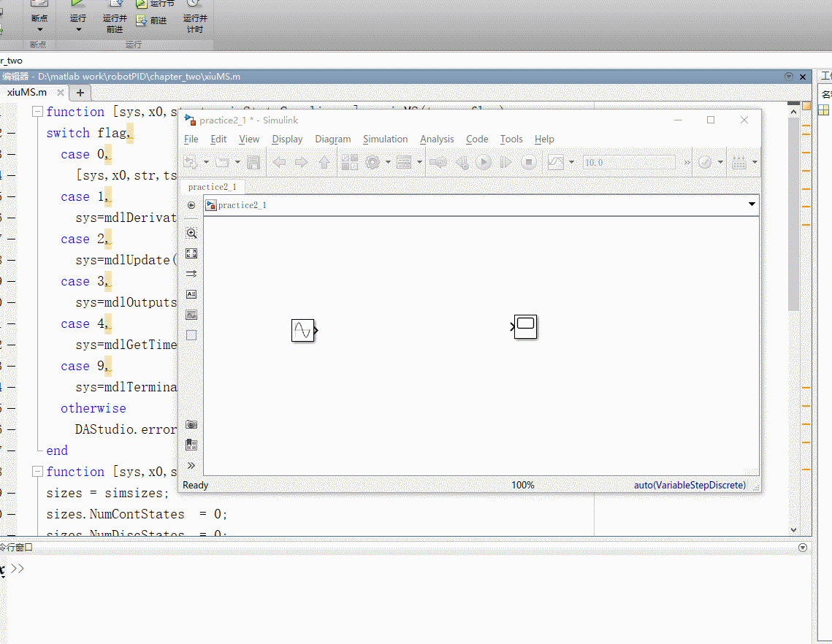Click auto(VariableStepDiscrete) solver link
Screen dimensions: 832x644
(690, 485)
